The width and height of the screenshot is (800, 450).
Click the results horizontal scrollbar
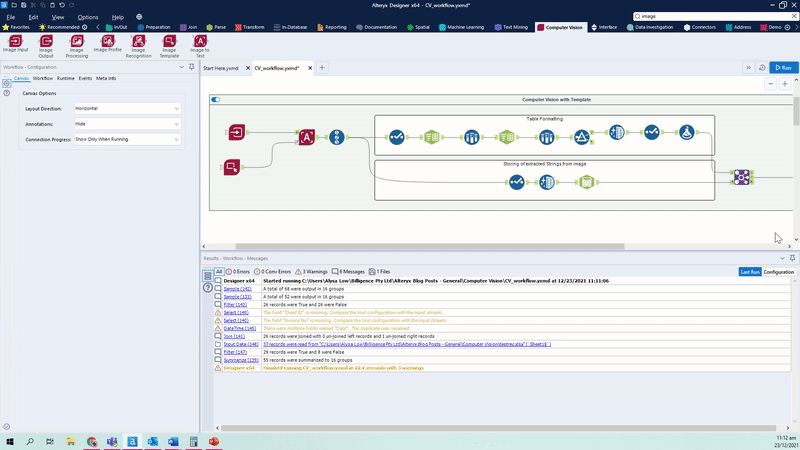tap(498, 428)
